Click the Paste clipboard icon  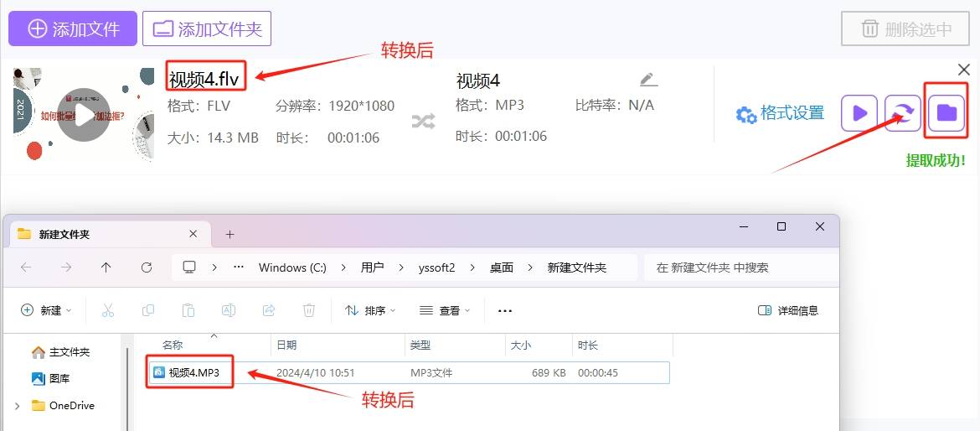[188, 310]
